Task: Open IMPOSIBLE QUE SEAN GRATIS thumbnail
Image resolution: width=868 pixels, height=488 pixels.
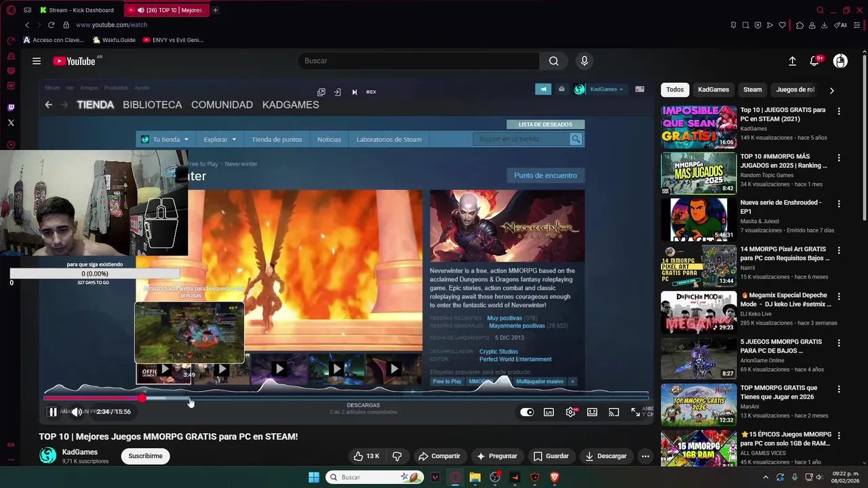Action: pos(698,127)
